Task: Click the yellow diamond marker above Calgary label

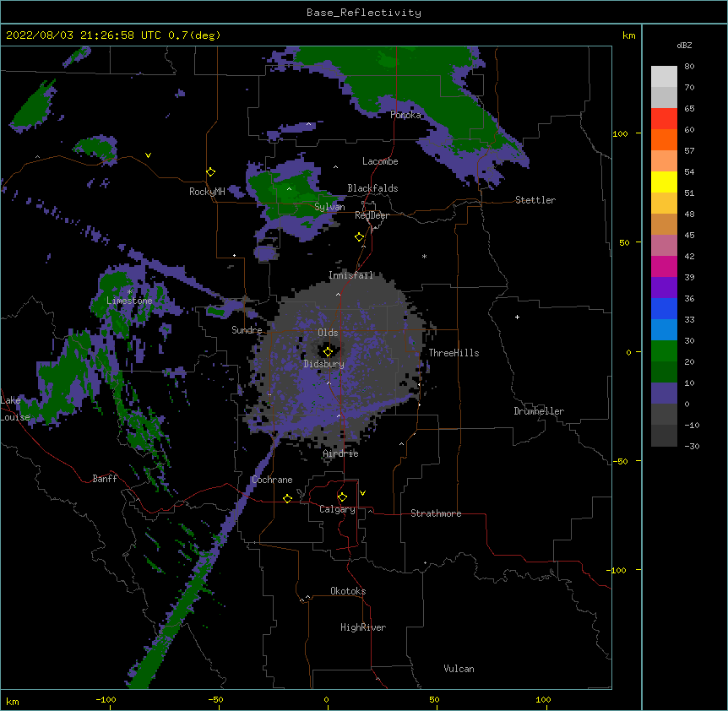Action: point(342,497)
